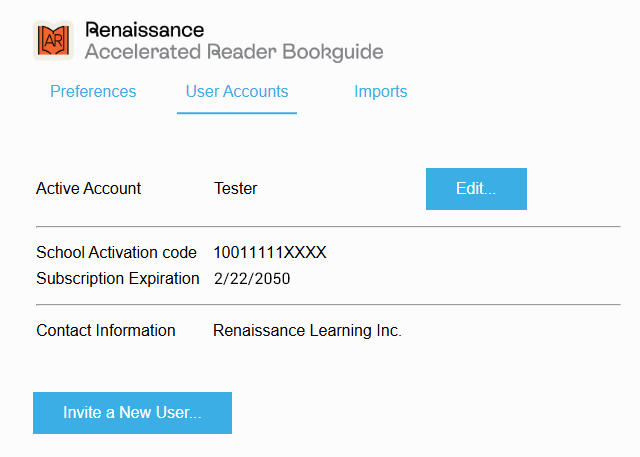This screenshot has width=640, height=457.
Task: Click Invite a New User... button
Action: [132, 413]
